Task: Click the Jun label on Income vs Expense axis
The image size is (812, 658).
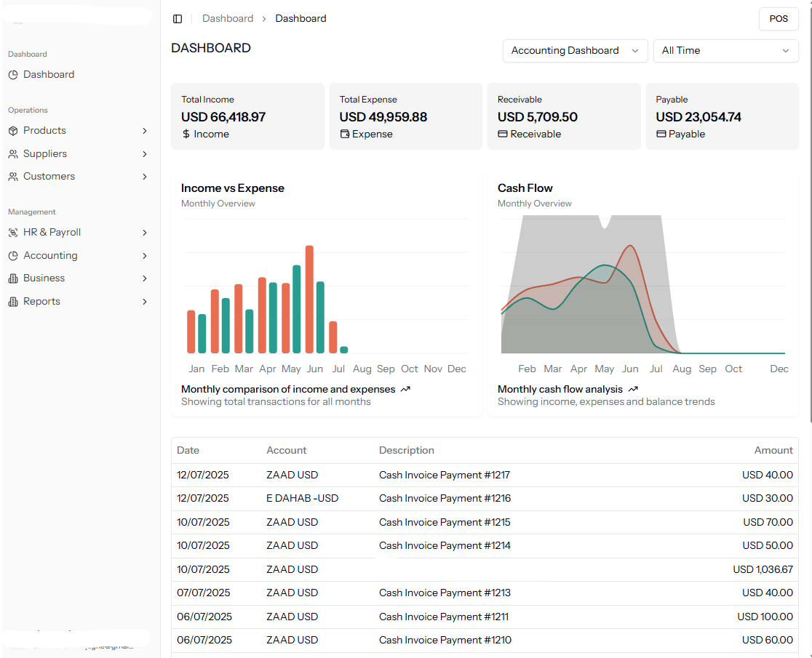Action: [x=315, y=369]
